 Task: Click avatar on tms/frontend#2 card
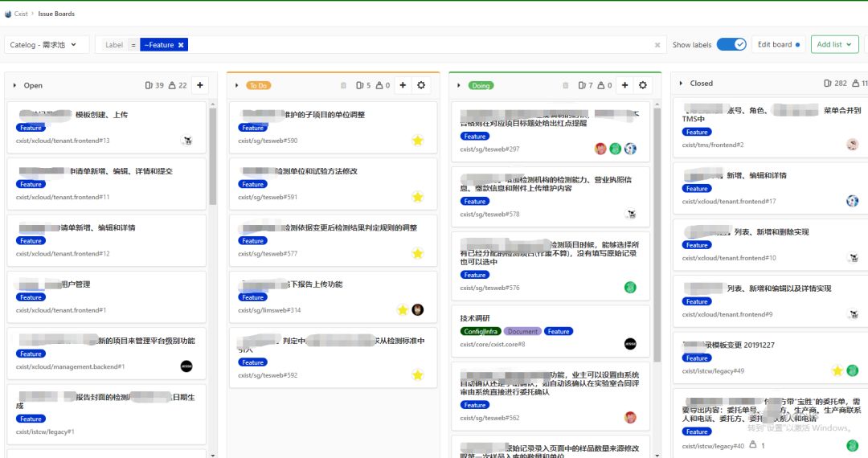pyautogui.click(x=853, y=145)
